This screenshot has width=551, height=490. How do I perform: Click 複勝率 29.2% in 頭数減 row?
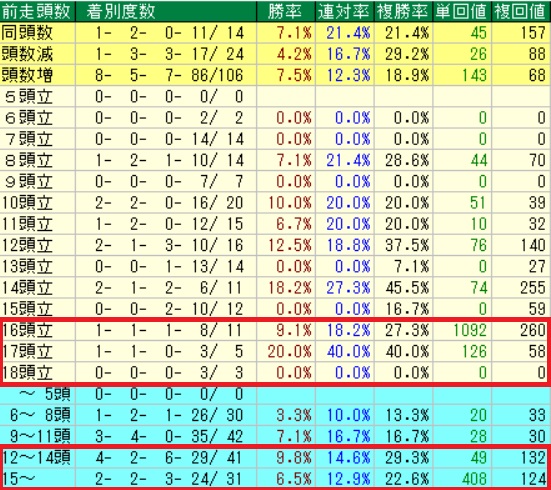tap(407, 54)
